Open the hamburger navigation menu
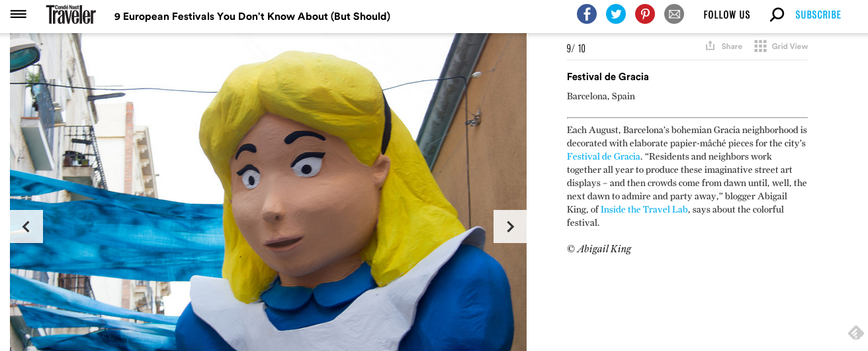868x351 pixels. click(19, 14)
